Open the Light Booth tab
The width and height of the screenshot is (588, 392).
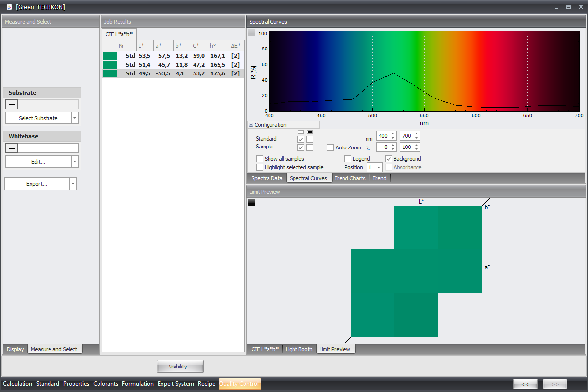click(x=299, y=349)
